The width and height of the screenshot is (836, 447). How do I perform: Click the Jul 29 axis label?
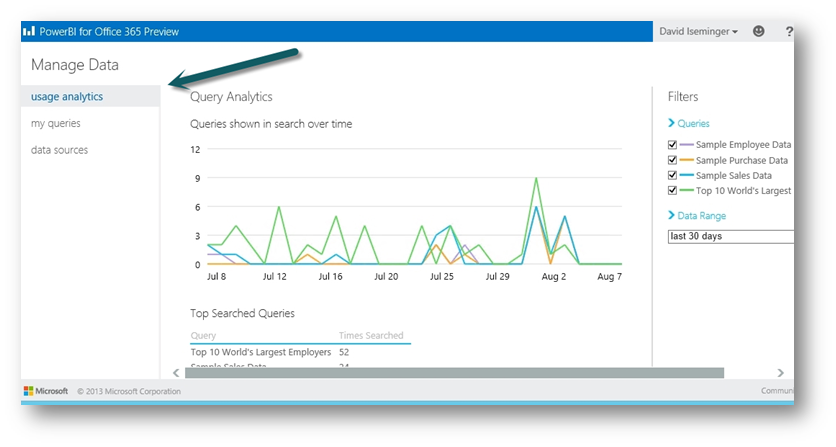point(497,276)
